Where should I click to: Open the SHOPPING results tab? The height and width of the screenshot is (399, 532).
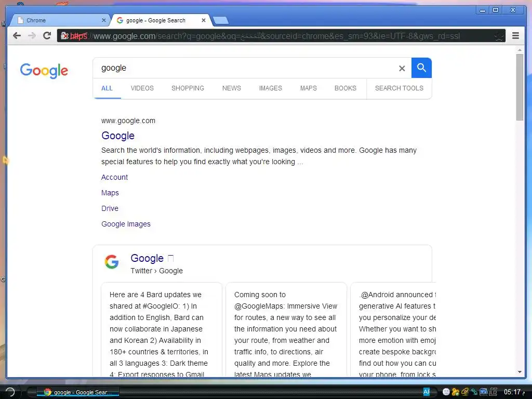click(x=188, y=88)
